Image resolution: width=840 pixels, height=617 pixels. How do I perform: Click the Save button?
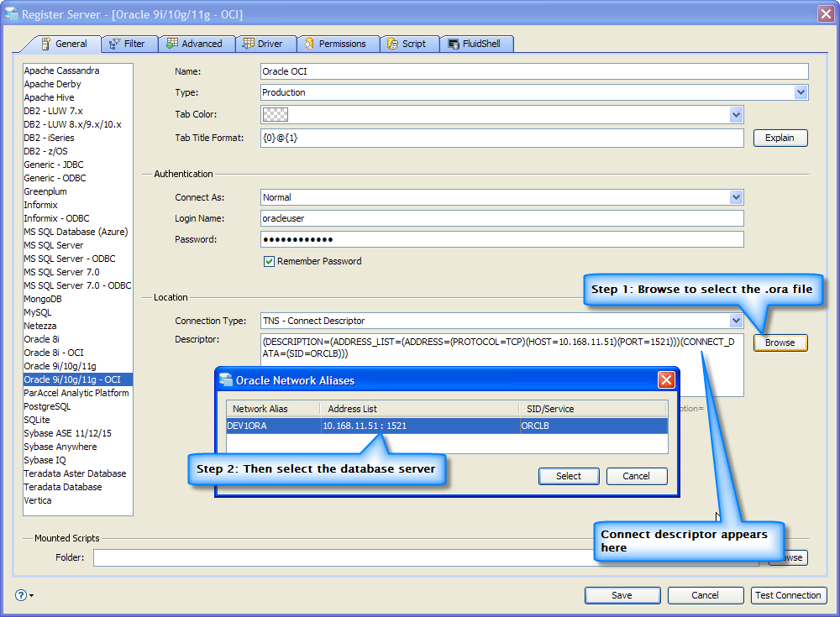622,595
